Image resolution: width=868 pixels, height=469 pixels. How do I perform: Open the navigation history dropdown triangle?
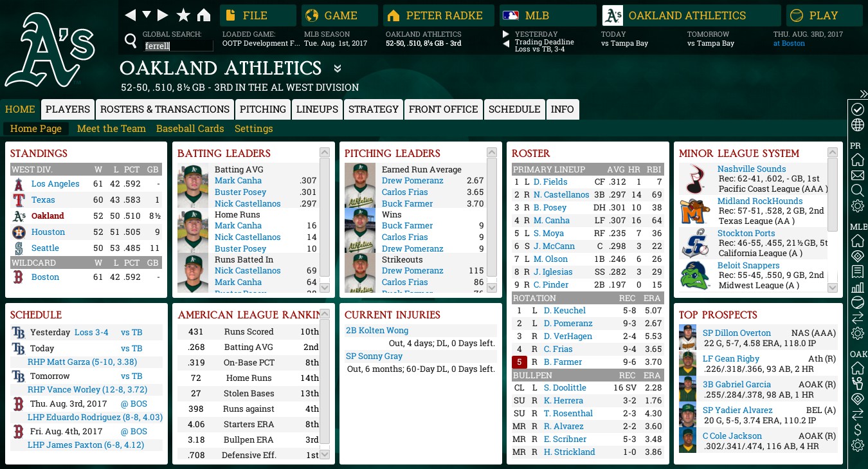pos(147,15)
